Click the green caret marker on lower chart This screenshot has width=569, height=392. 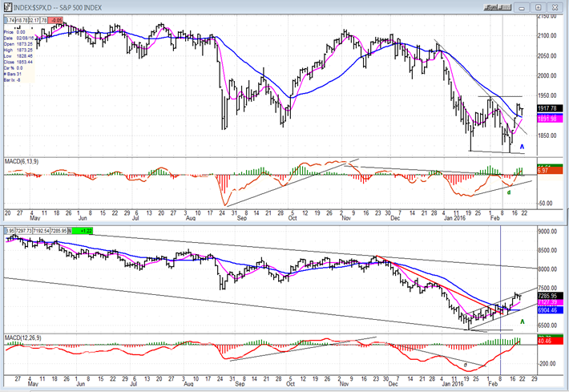[523, 321]
